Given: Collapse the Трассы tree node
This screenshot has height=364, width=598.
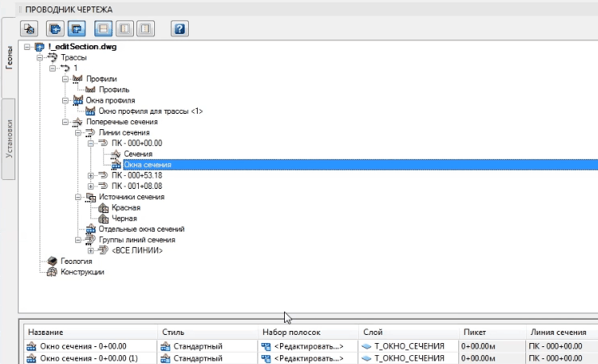Looking at the screenshot, I should click(x=40, y=58).
